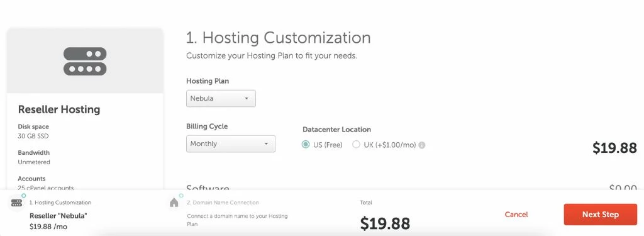The width and height of the screenshot is (644, 236).
Task: Click the $19.88 total amount at bottom
Action: pyautogui.click(x=386, y=223)
